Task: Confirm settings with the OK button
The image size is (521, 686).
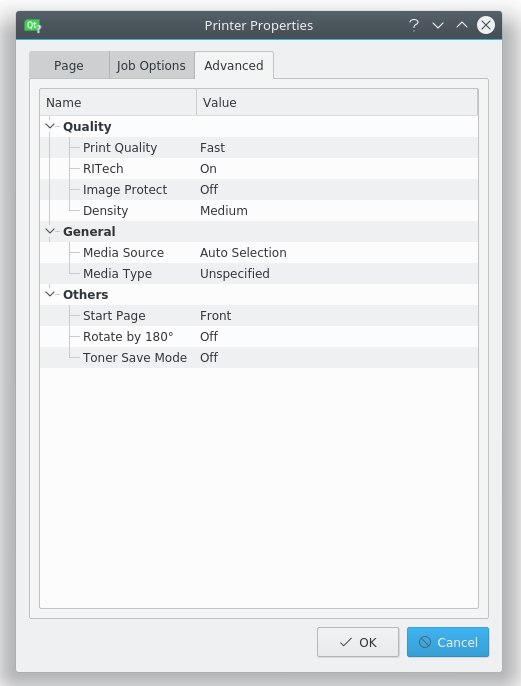Action: coord(358,642)
